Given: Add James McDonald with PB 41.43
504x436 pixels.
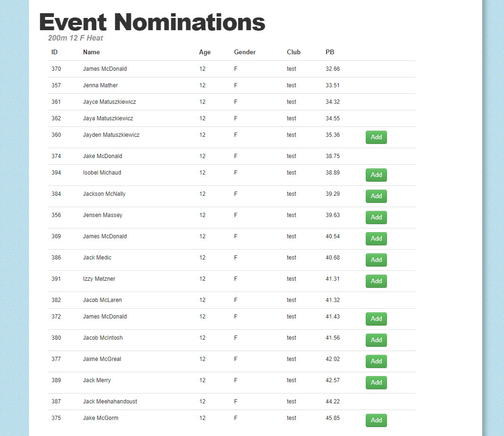Looking at the screenshot, I should click(x=376, y=319).
